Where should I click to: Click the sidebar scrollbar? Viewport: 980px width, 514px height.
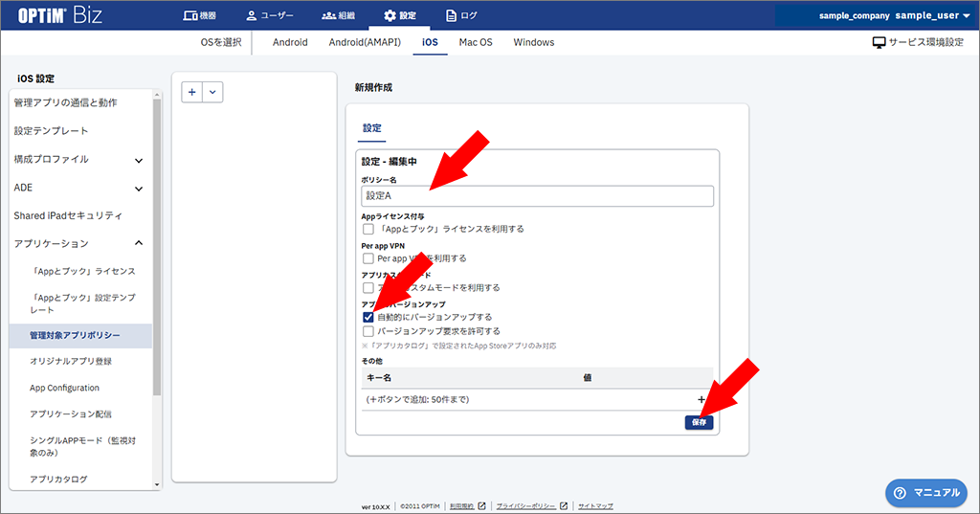(157, 246)
